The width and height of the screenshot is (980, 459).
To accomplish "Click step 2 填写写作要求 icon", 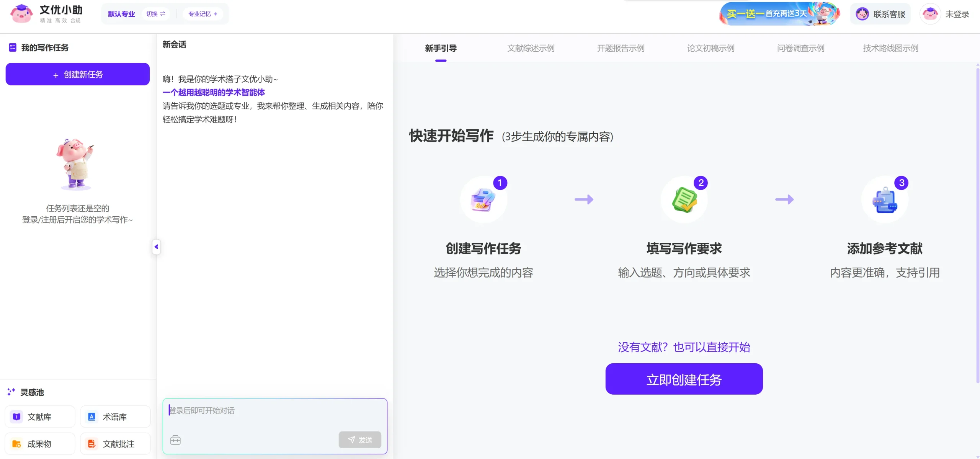I will (x=684, y=199).
